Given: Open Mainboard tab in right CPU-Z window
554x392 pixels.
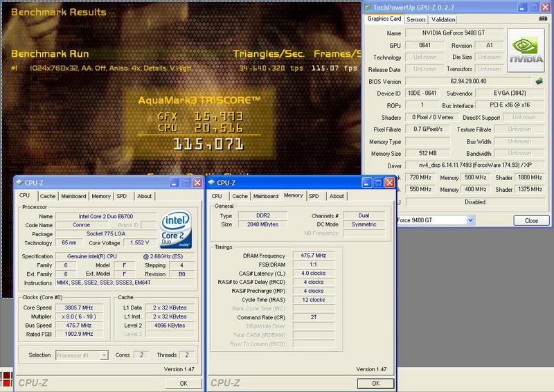Looking at the screenshot, I should (266, 196).
